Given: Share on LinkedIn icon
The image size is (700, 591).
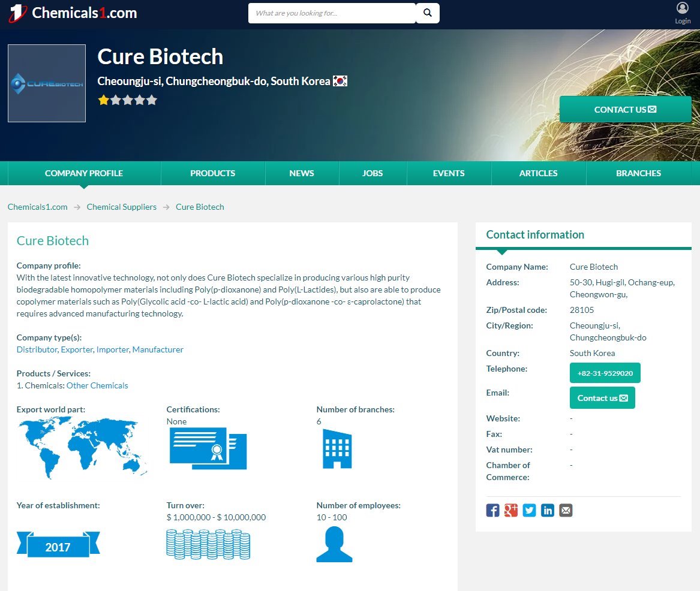Looking at the screenshot, I should 548,510.
